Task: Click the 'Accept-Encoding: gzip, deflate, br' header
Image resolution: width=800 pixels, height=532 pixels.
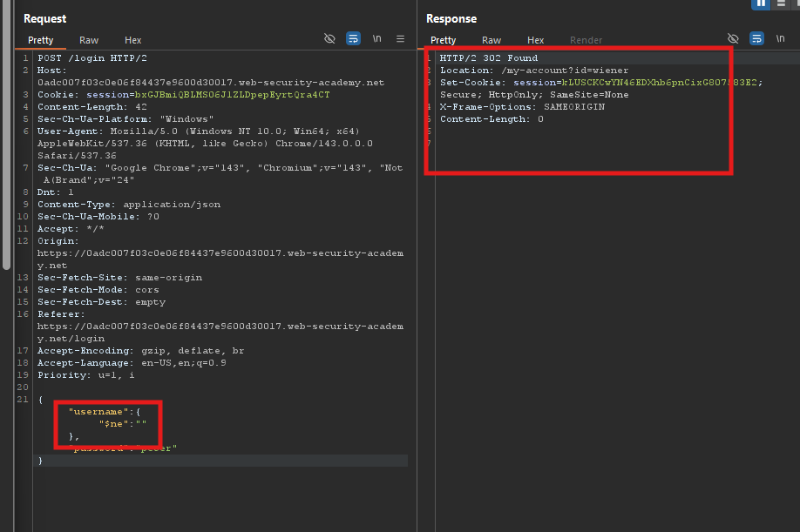Action: (141, 351)
